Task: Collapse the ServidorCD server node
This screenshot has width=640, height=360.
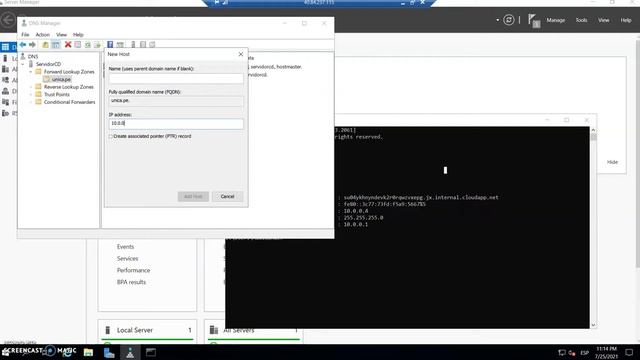Action: coord(23,64)
